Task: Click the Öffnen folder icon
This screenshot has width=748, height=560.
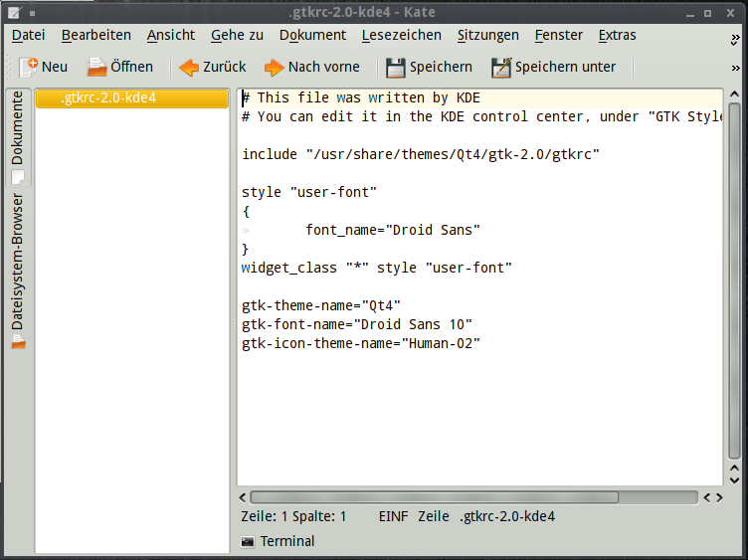Action: 96,67
